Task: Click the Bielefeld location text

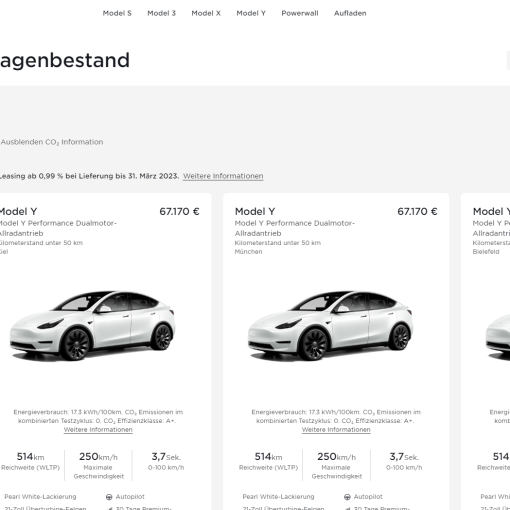Action: 486,252
